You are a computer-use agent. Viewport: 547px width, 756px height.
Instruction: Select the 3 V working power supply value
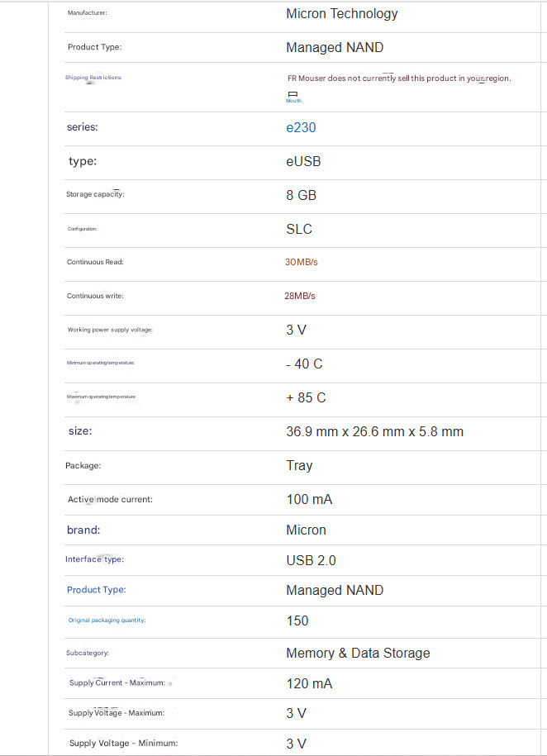pos(296,330)
